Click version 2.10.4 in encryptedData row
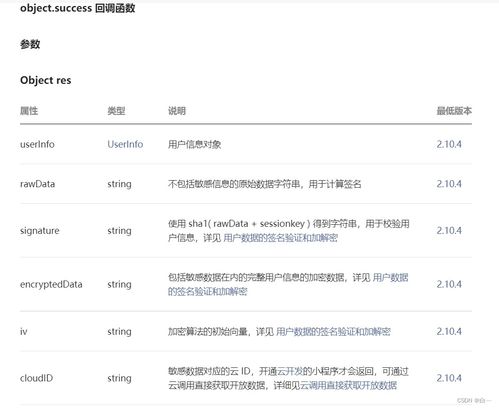Image resolution: width=499 pixels, height=408 pixels. click(449, 284)
